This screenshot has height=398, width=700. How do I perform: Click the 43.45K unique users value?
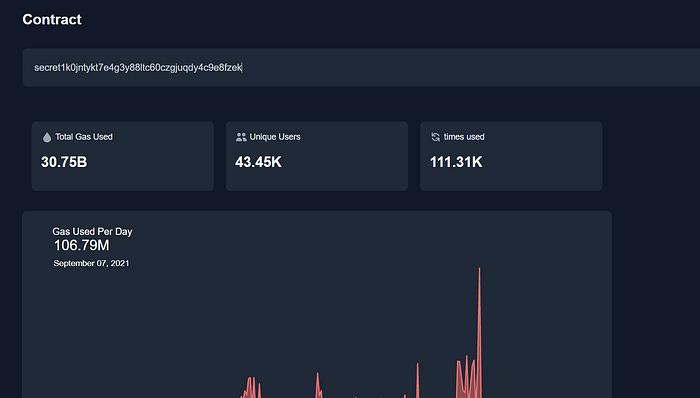pos(258,162)
